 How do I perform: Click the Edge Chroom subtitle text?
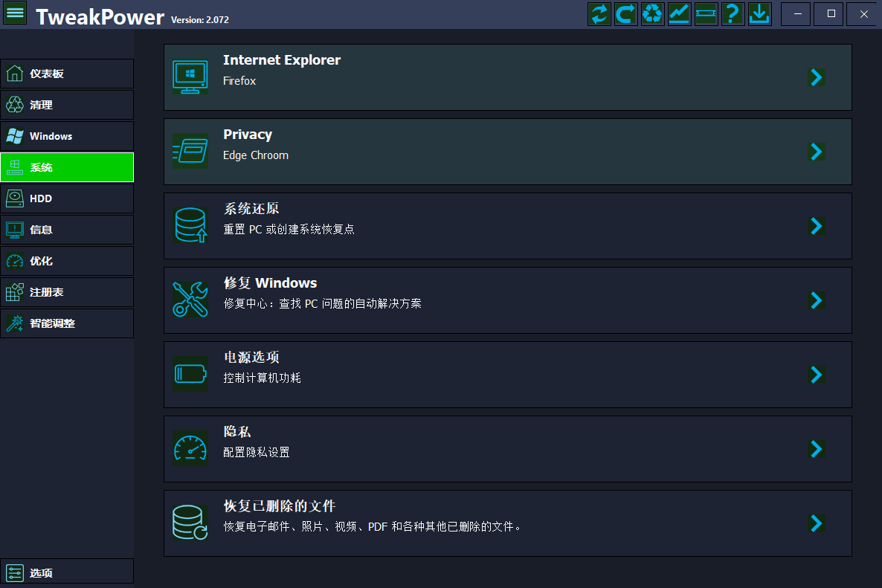pyautogui.click(x=255, y=155)
